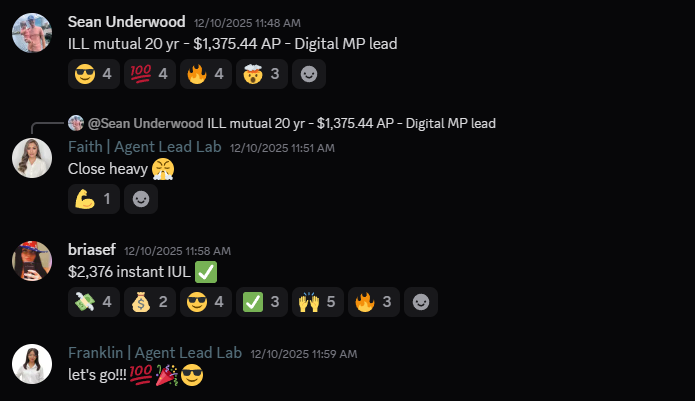Open Faith | Agent Lead Lab profile name
This screenshot has width=695, height=401.
pyautogui.click(x=144, y=147)
